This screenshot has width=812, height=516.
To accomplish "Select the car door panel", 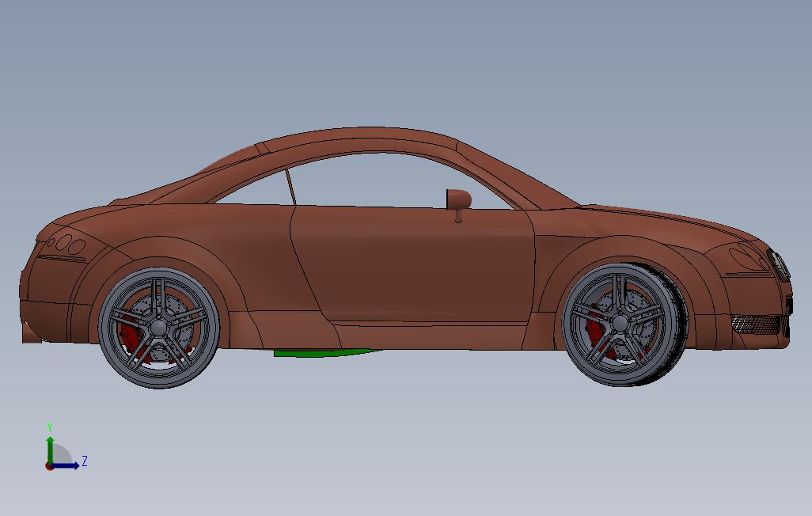I will click(x=413, y=265).
